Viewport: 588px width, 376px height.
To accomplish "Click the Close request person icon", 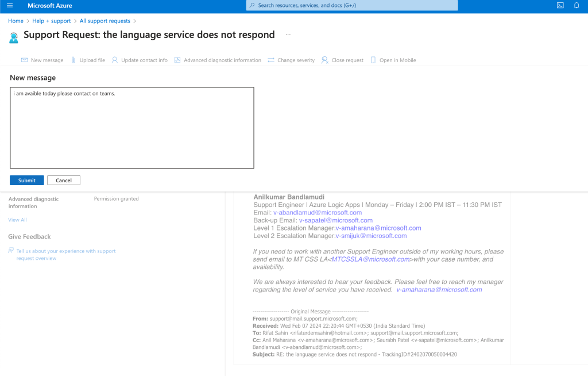I will 325,60.
